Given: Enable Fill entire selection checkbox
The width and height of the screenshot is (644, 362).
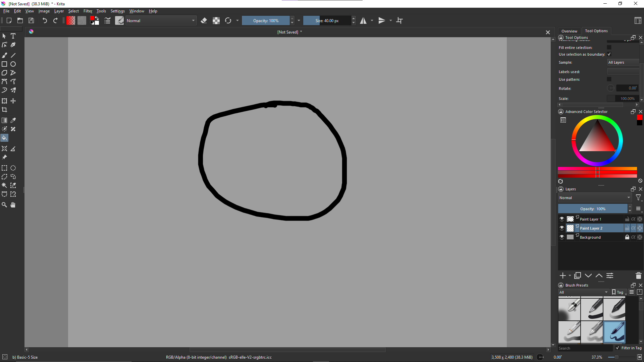Looking at the screenshot, I should point(609,48).
